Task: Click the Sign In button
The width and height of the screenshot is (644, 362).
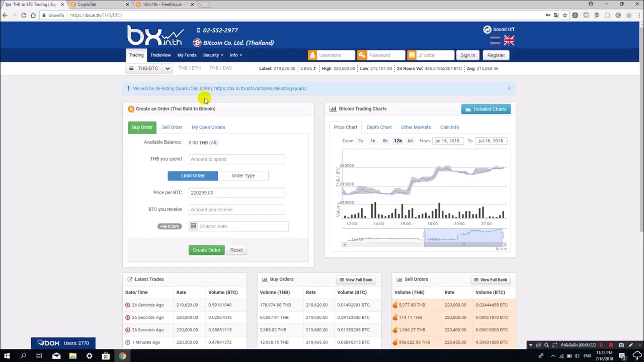Action: [467, 55]
